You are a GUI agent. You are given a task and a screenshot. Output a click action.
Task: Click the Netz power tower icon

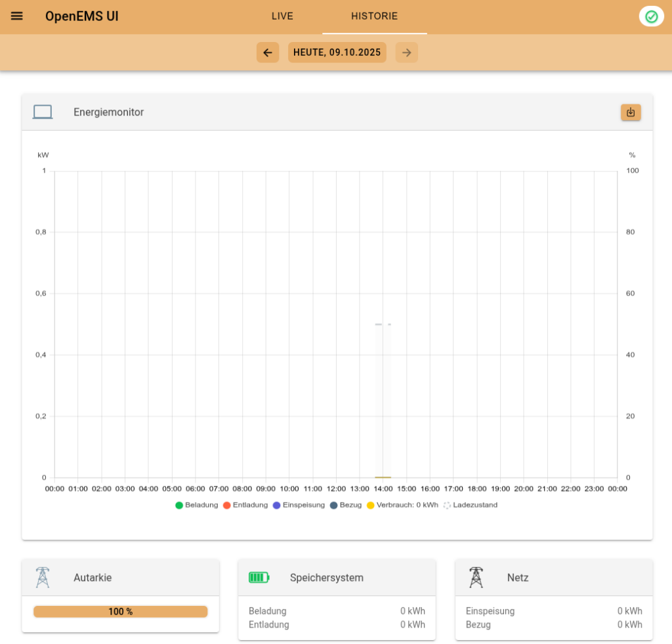coord(476,578)
